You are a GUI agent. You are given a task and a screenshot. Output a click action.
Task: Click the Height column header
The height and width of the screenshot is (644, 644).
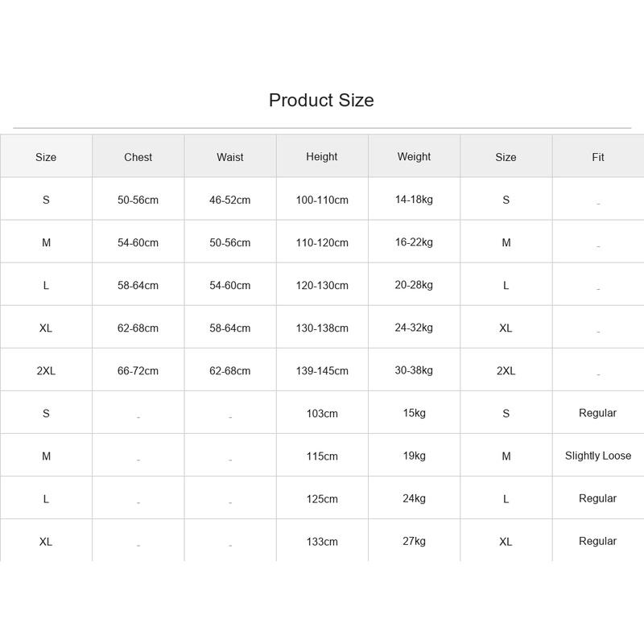[322, 157]
